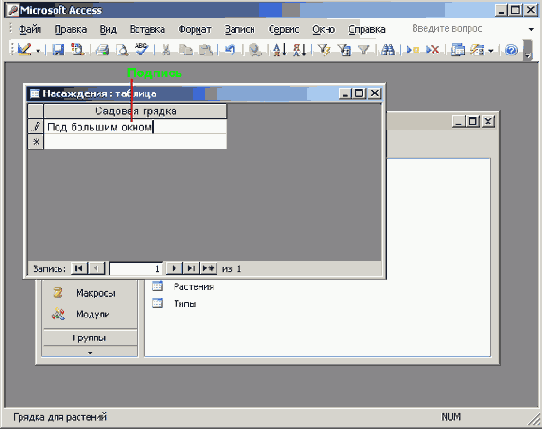Screen dimensions: 542x429
Task: Click the File Search toolbar icon
Action: pos(78,49)
